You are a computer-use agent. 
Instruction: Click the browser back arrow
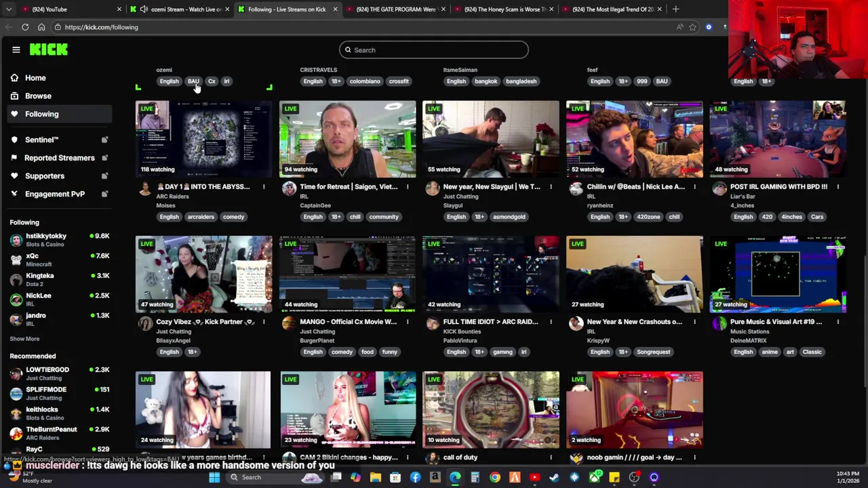click(9, 27)
